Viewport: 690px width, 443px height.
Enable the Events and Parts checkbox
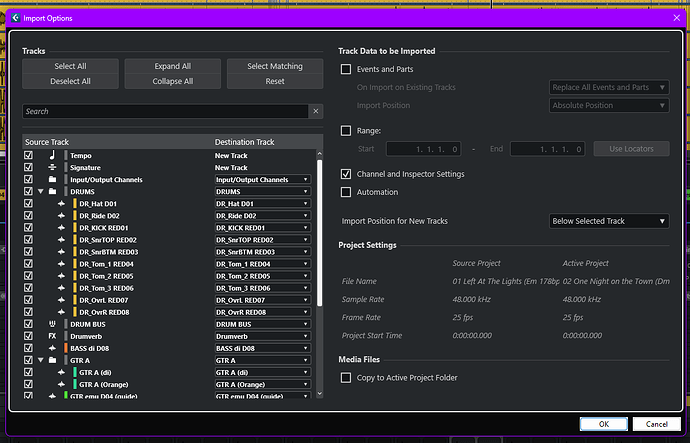(346, 69)
